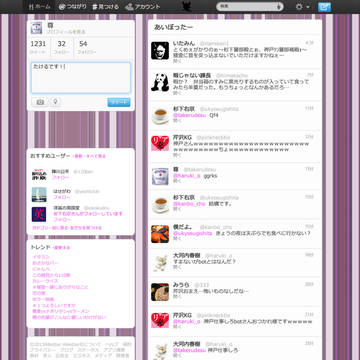Click the @takerudesu mention in the Qf4 tweet
The width and height of the screenshot is (360, 360).
pyautogui.click(x=189, y=115)
